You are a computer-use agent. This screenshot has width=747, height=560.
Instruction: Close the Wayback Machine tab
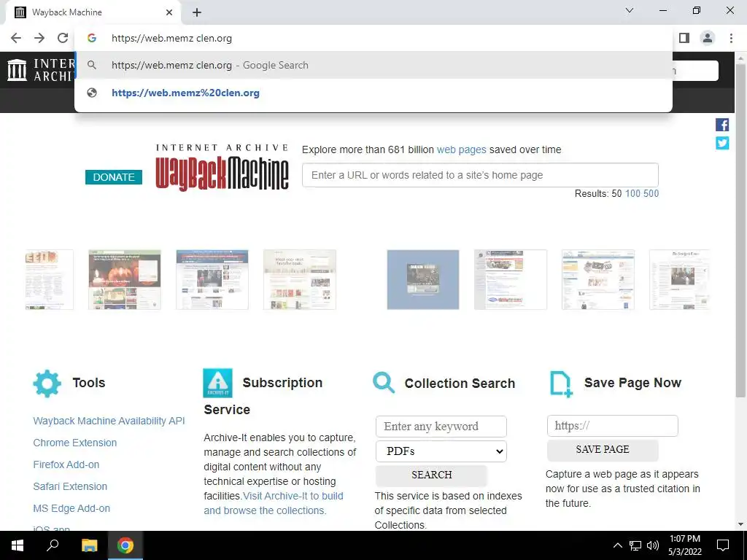tap(169, 12)
